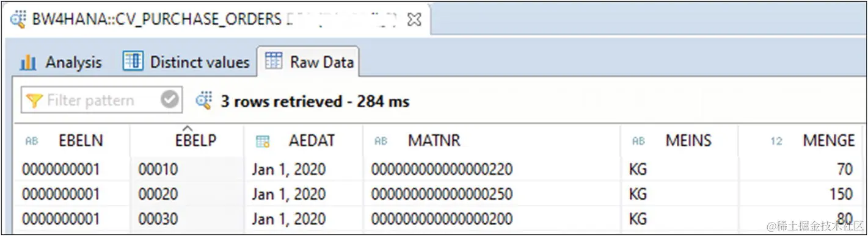This screenshot has width=868, height=236.
Task: Select the KG cell in row 00020
Action: pyautogui.click(x=679, y=194)
